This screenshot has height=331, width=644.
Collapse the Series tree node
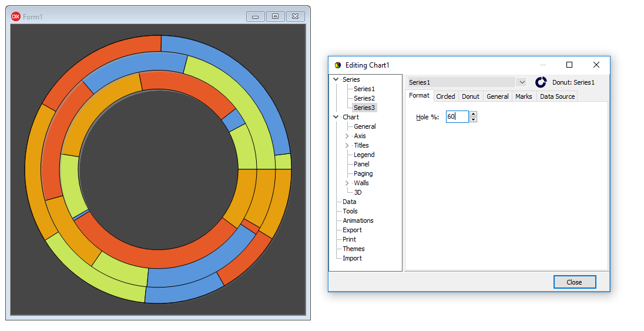pyautogui.click(x=336, y=79)
